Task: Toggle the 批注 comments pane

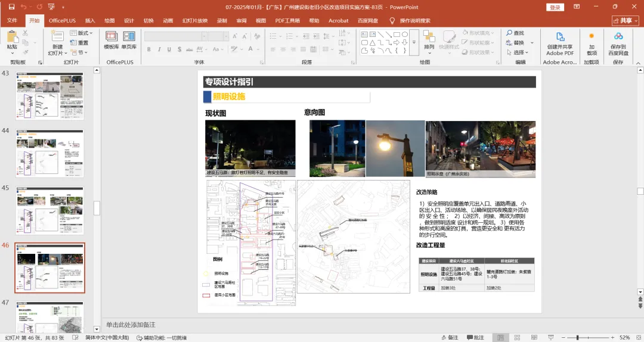Action: point(475,338)
